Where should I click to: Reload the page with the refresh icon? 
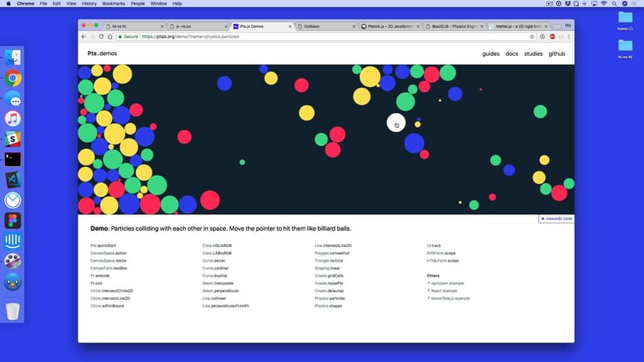coord(101,37)
